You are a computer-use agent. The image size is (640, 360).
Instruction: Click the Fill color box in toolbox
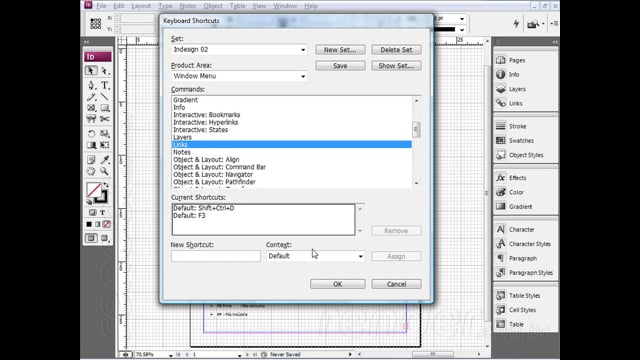94,190
